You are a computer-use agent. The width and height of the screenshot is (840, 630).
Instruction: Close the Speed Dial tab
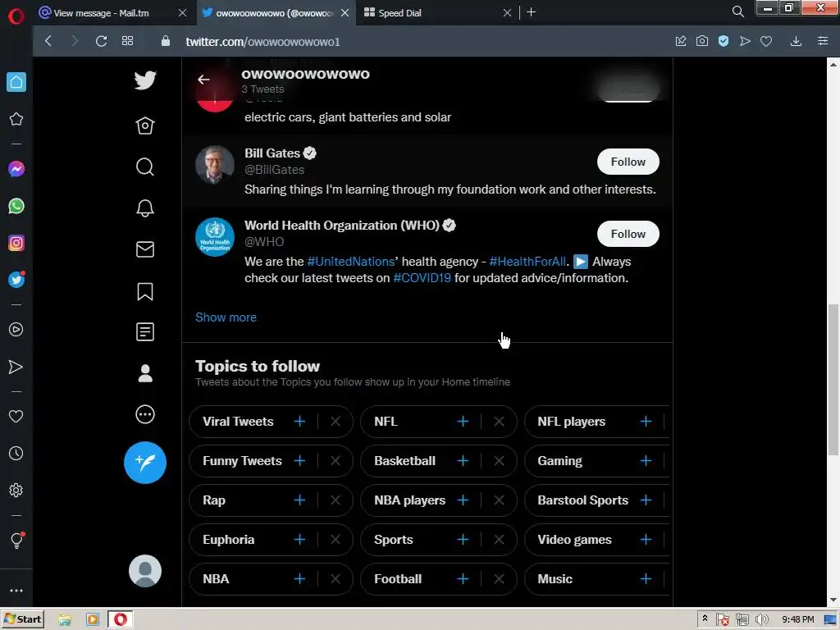[x=507, y=13]
